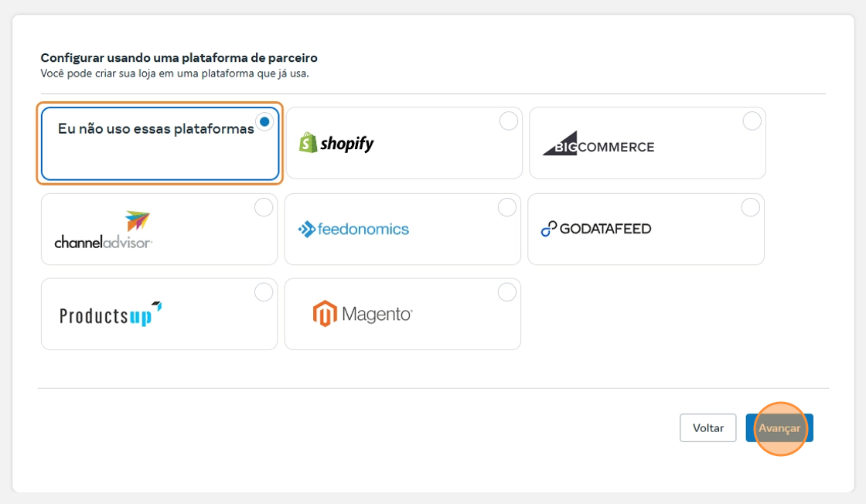Click the Magento logo
This screenshot has width=866, height=504.
pyautogui.click(x=363, y=314)
